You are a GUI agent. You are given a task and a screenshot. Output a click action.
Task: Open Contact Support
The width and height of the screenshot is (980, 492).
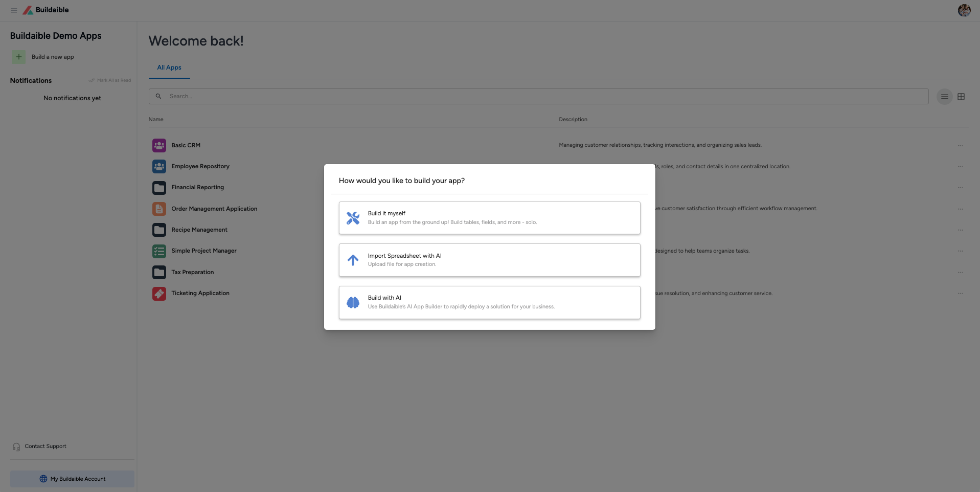45,446
